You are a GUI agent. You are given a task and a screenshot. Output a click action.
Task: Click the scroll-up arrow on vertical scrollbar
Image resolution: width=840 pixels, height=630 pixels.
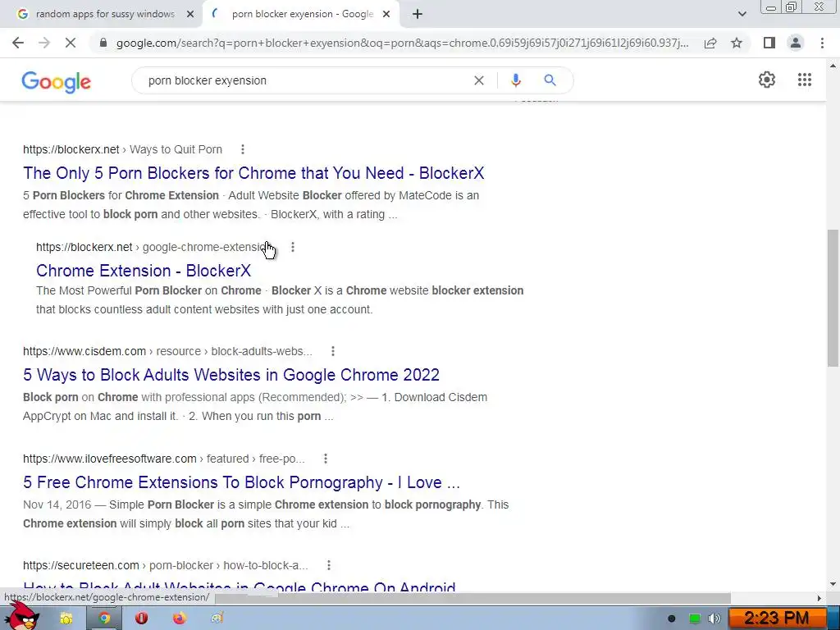click(x=833, y=66)
